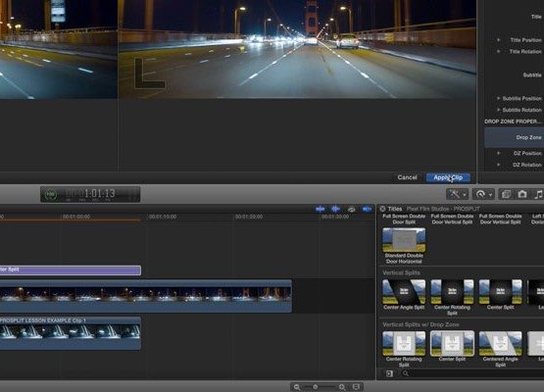
Task: Click the magic wand enhancements icon
Action: point(458,194)
